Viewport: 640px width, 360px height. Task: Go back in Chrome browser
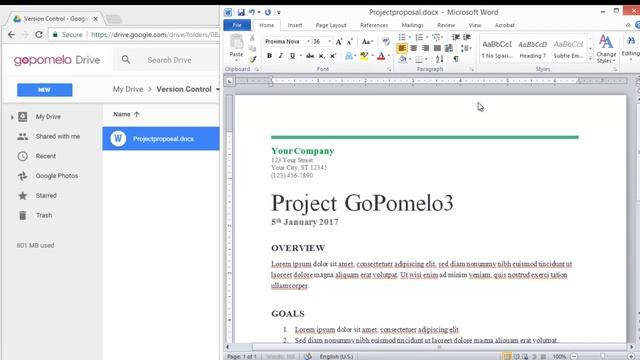click(11, 35)
